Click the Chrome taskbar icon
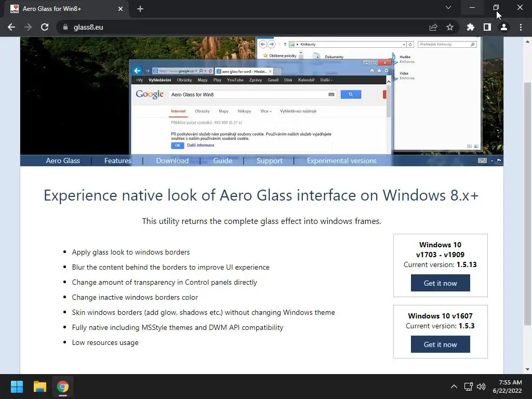532x399 pixels. (x=63, y=387)
